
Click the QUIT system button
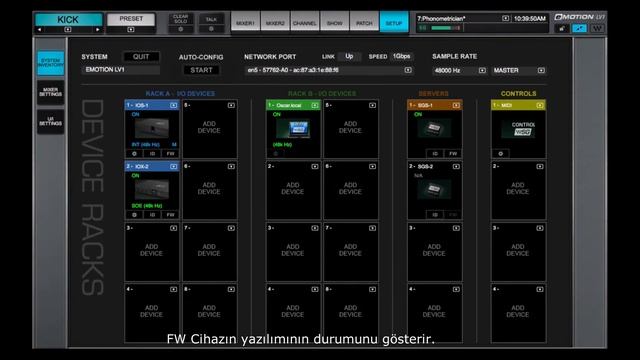141,57
